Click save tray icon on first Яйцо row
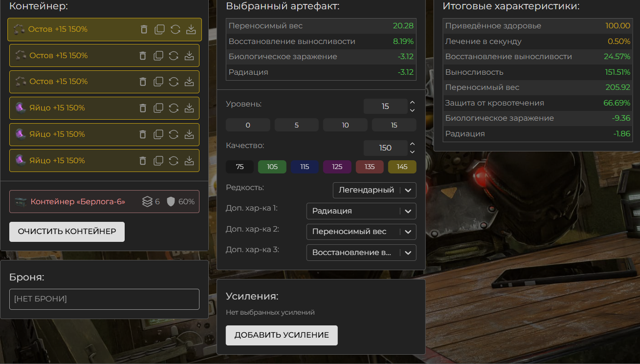640x364 pixels. point(189,108)
